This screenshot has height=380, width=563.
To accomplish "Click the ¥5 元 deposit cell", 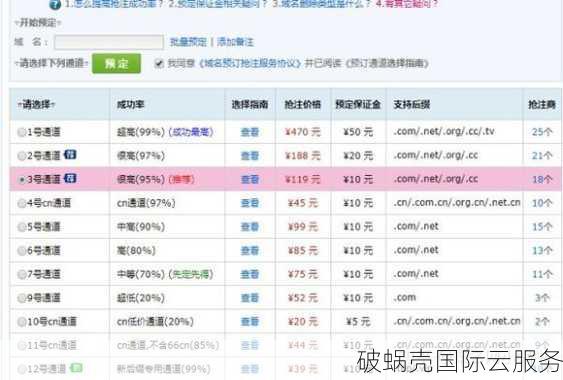I will point(358,322).
